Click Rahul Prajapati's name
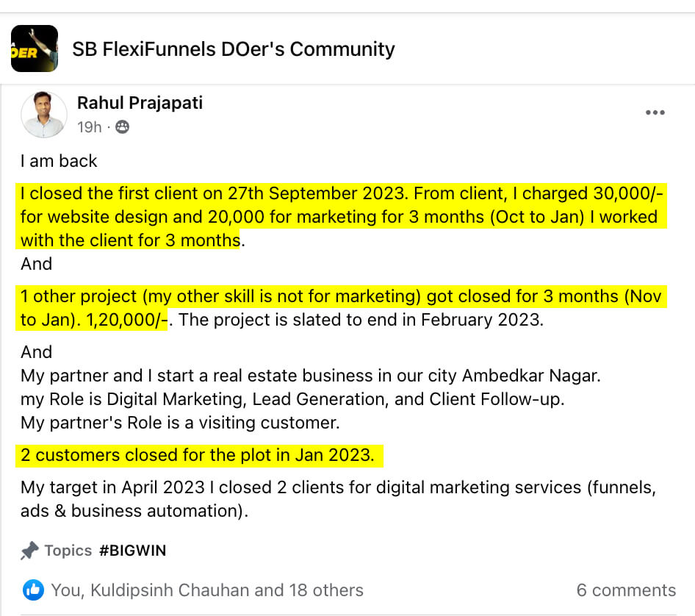 (140, 103)
